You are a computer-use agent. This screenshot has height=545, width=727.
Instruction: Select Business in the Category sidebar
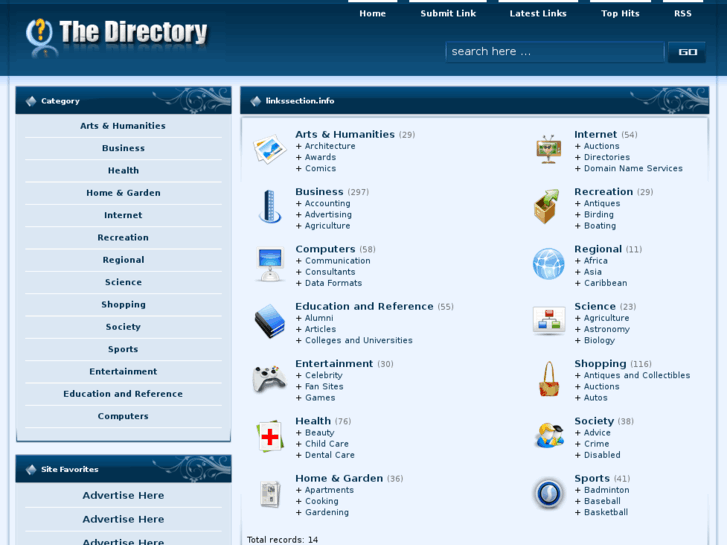point(123,148)
